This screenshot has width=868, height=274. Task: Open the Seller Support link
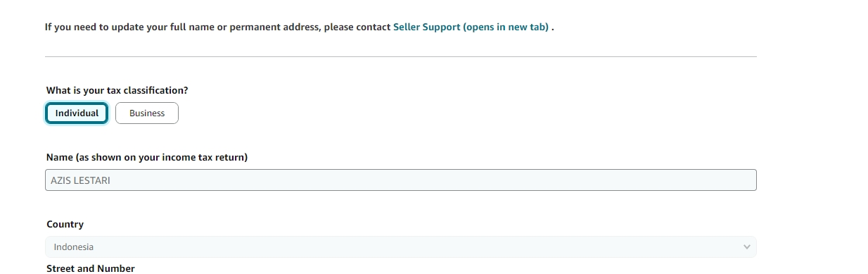tap(471, 27)
